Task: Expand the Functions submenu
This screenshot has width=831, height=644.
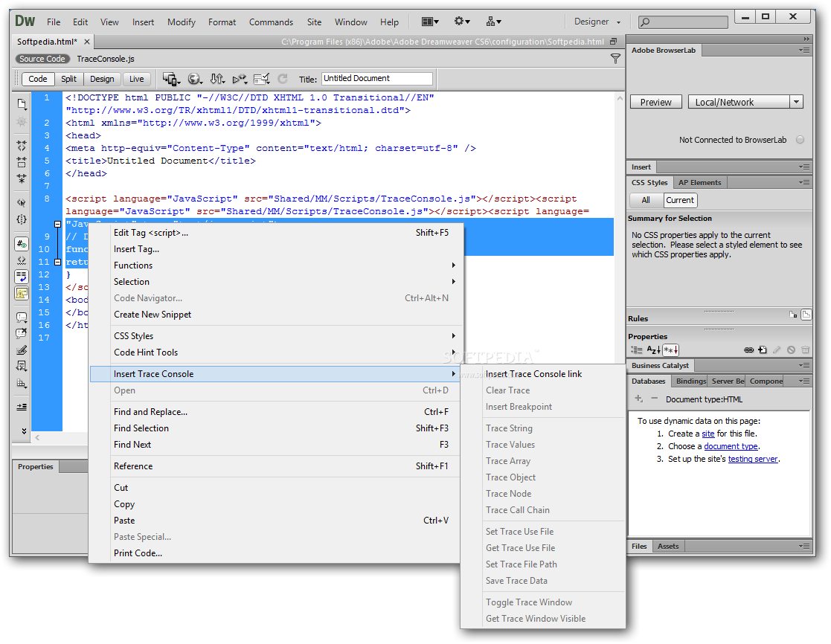Action: click(275, 265)
